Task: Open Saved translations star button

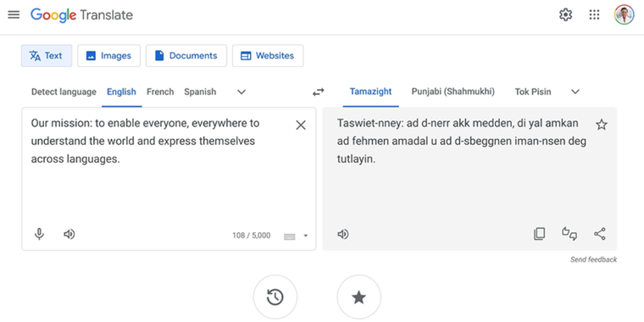Action: (359, 297)
